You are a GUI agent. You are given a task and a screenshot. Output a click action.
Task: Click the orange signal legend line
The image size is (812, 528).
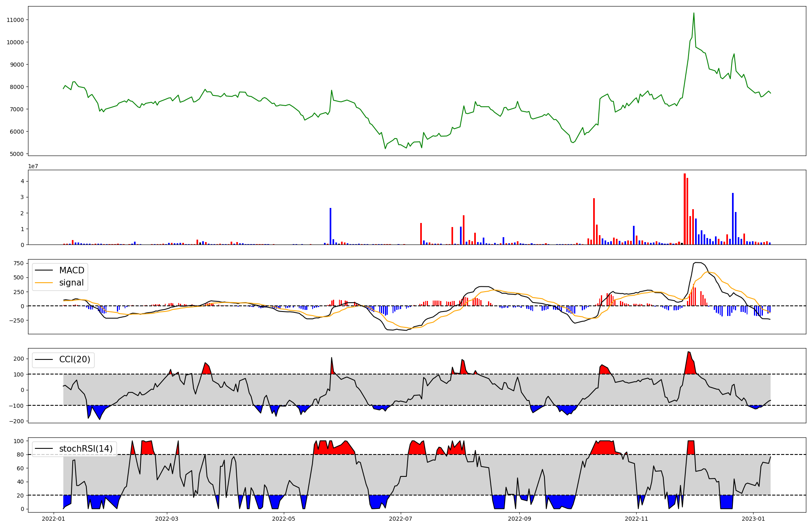tap(44, 283)
